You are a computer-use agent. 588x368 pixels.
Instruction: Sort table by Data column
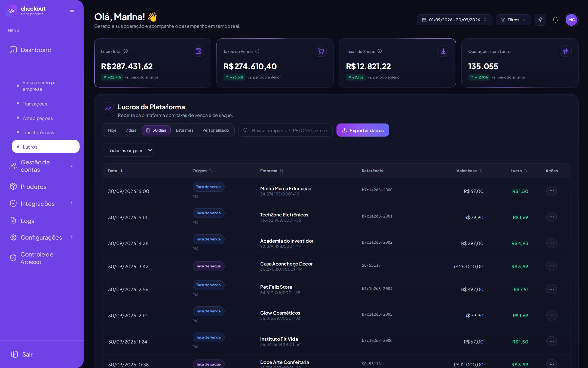point(116,171)
